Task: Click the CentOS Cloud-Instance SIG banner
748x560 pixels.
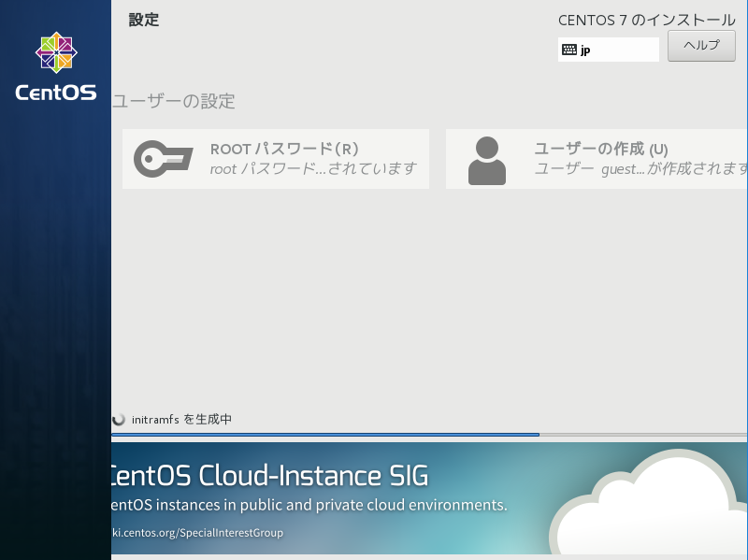Action: 429,498
